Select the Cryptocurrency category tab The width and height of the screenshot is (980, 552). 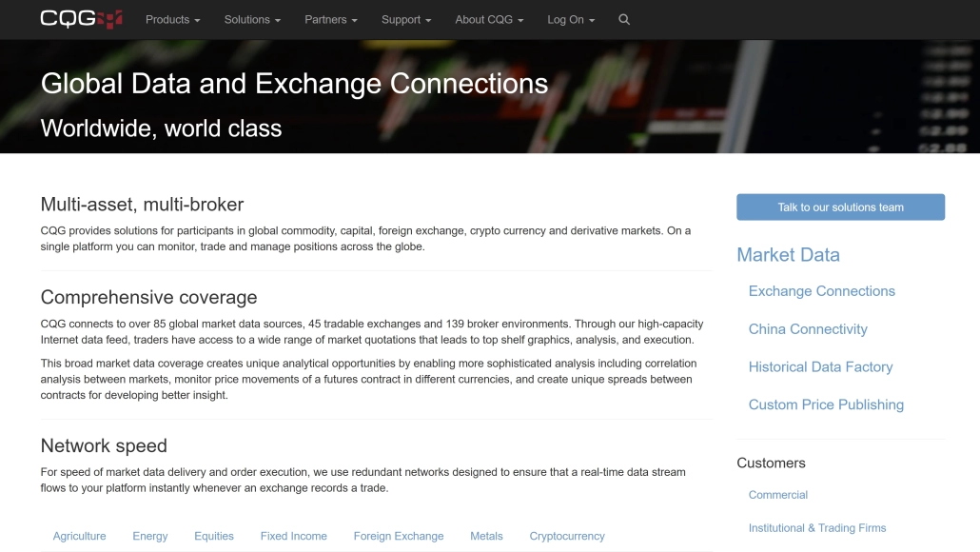coord(567,536)
